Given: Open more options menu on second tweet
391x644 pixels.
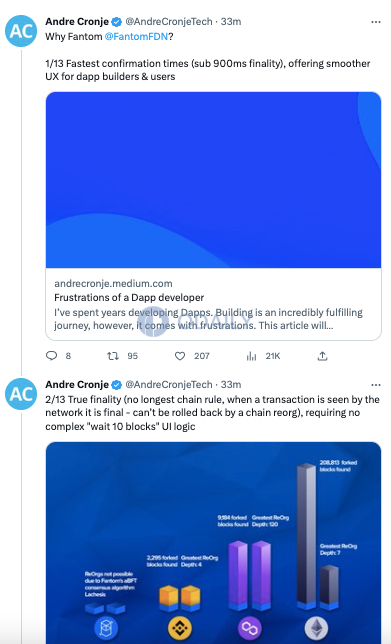Looking at the screenshot, I should (x=376, y=385).
